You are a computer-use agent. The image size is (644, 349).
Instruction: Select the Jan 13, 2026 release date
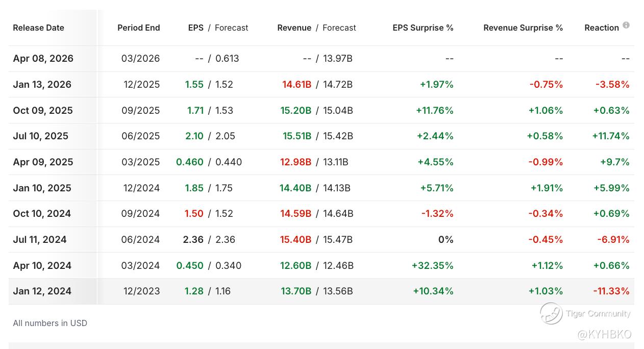pyautogui.click(x=42, y=85)
